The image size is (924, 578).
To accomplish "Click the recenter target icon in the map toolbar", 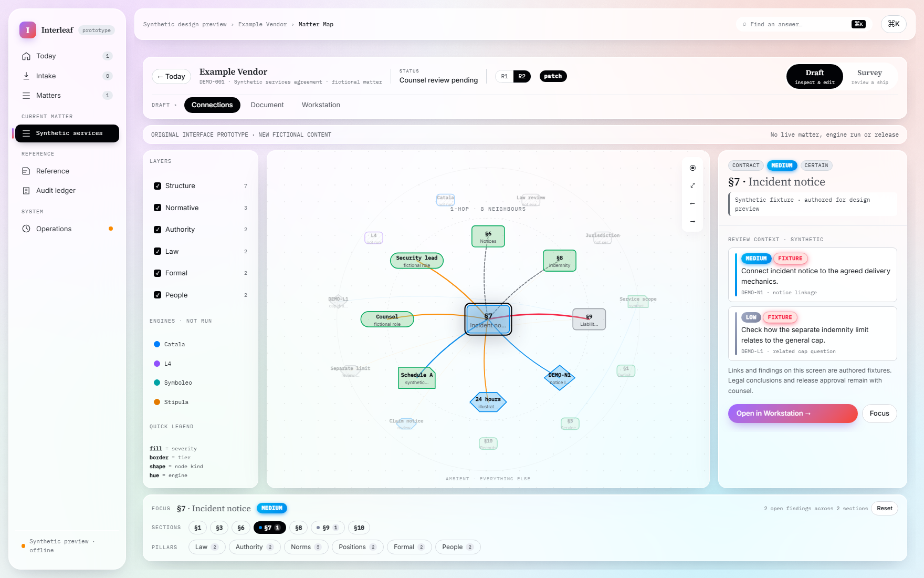I will pos(692,168).
